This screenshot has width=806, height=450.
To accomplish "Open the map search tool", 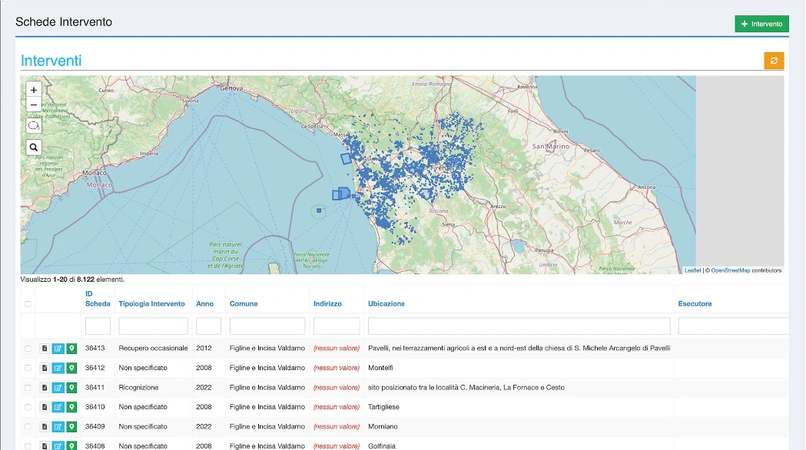I will [x=34, y=147].
